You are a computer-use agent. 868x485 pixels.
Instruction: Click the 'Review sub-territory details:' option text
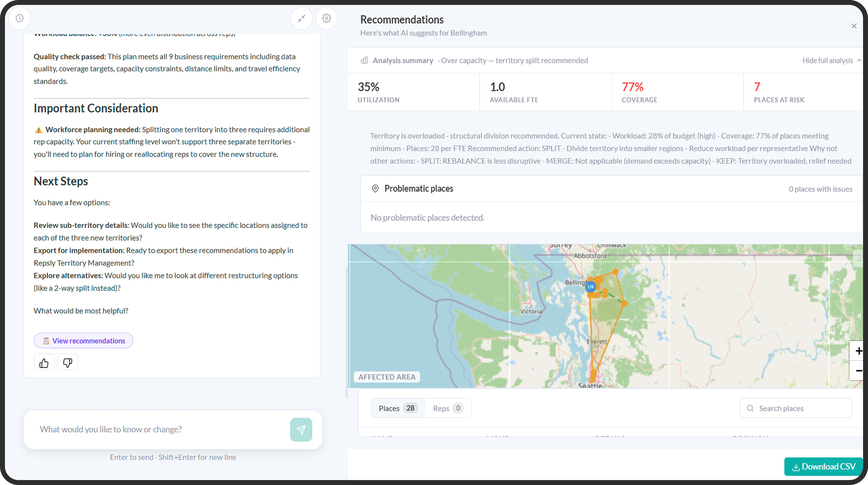(x=82, y=225)
